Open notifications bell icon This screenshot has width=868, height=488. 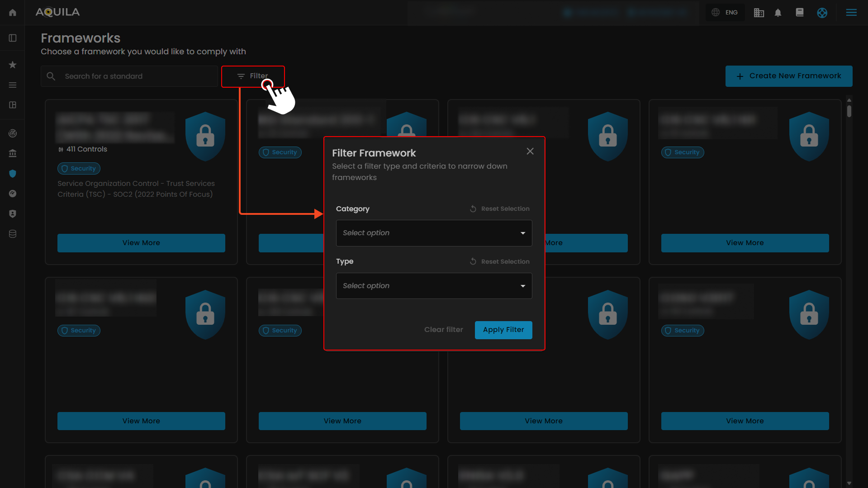tap(778, 13)
